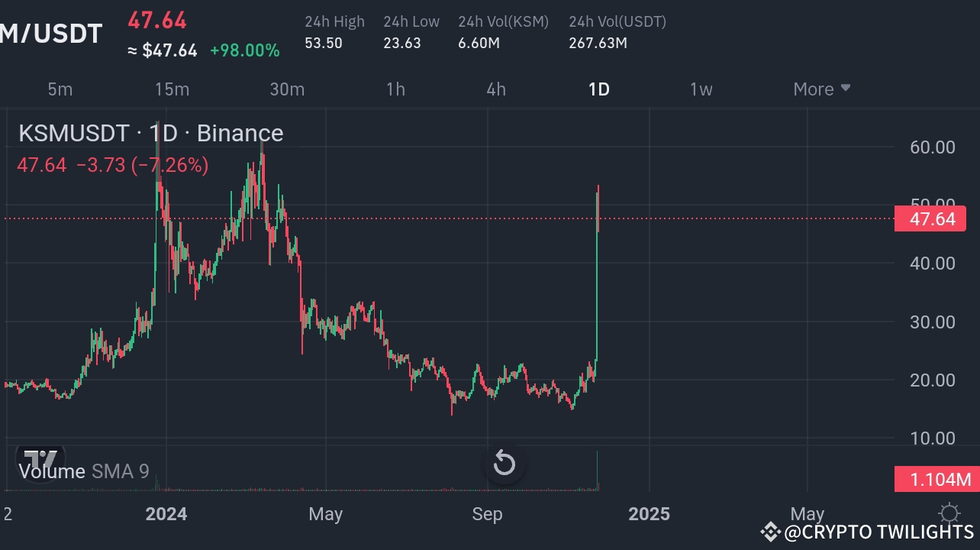Select the 1D timeframe

[598, 89]
